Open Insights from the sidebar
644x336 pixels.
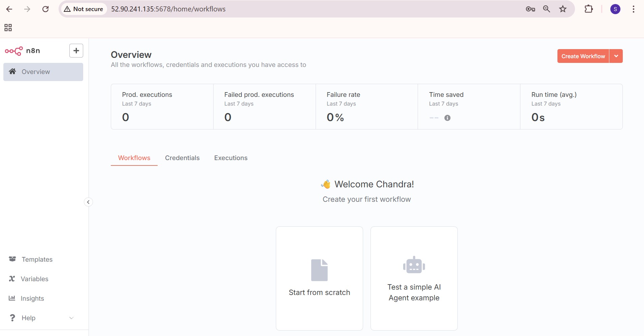click(32, 298)
